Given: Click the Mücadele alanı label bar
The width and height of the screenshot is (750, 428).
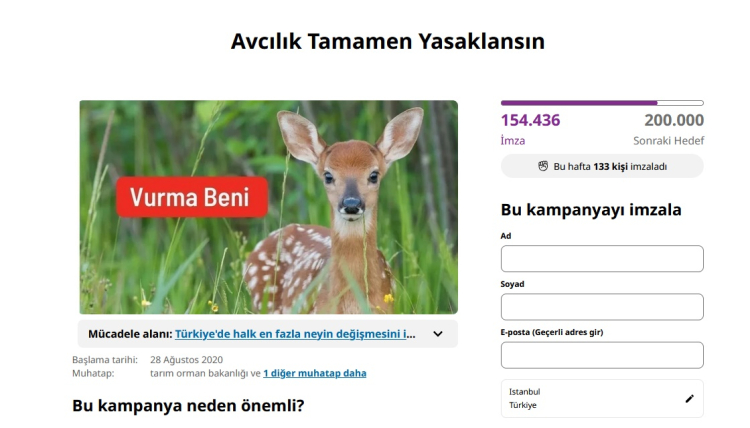Looking at the screenshot, I should coord(268,334).
